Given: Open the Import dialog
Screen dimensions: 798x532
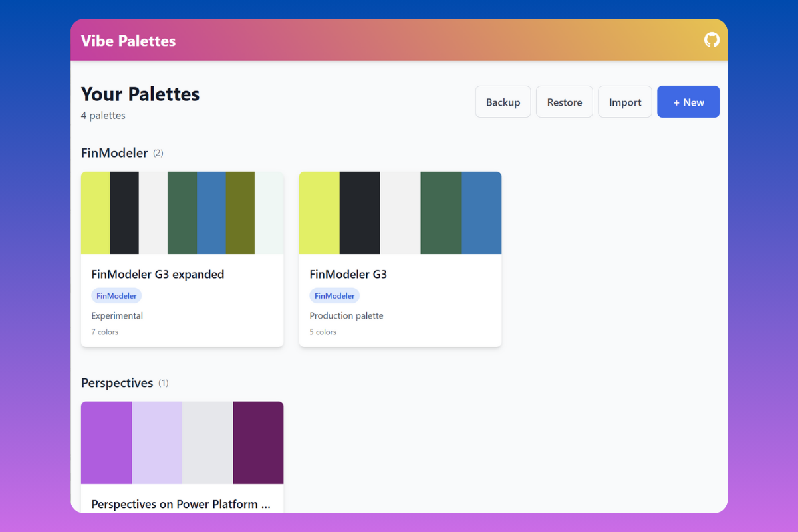Looking at the screenshot, I should pyautogui.click(x=624, y=102).
